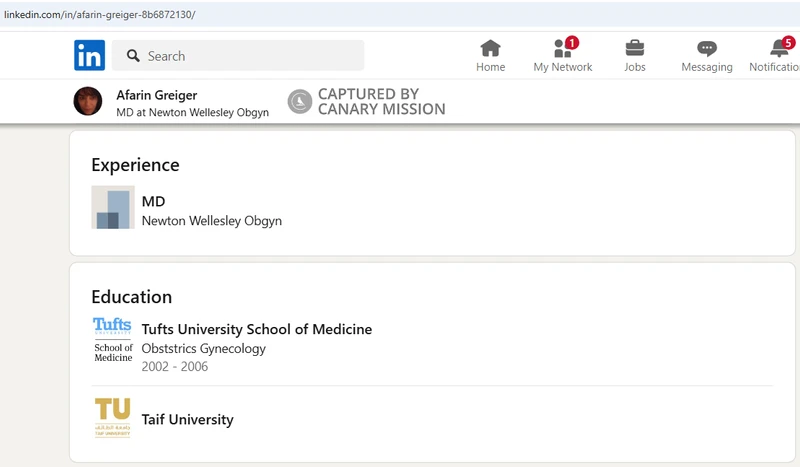This screenshot has height=467, width=800.
Task: Select the My Network label
Action: [562, 67]
